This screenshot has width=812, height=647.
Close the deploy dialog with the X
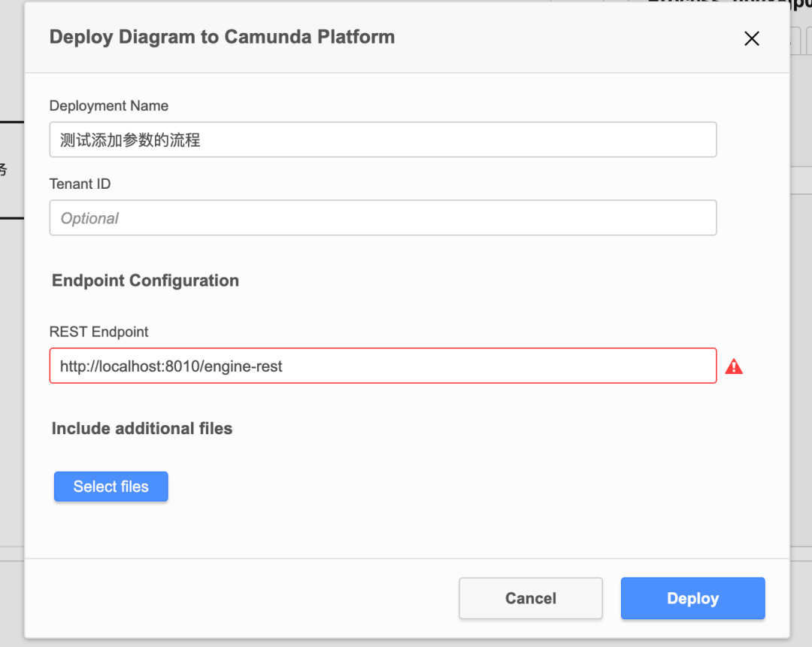pyautogui.click(x=751, y=38)
